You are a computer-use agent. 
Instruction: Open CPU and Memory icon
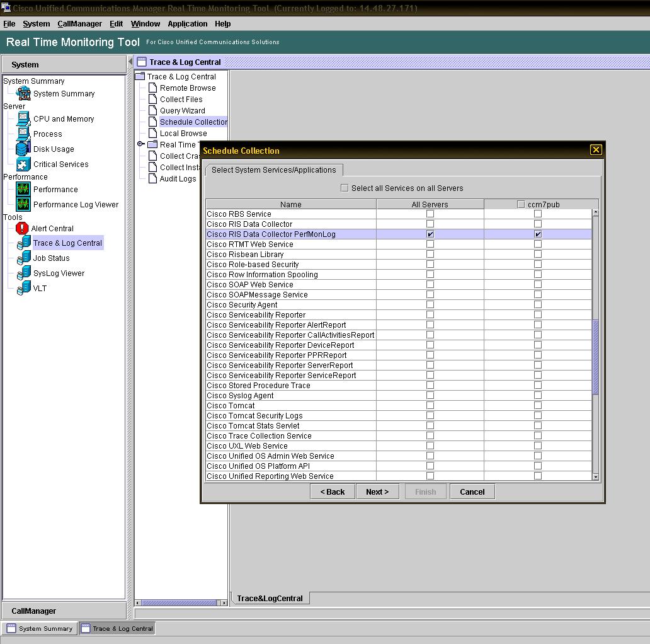tap(23, 119)
